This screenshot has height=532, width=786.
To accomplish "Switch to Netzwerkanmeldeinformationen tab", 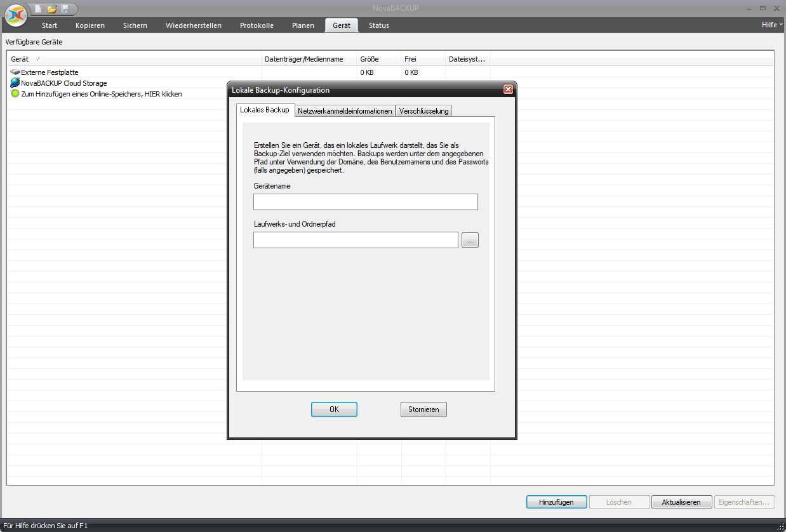I will (345, 111).
